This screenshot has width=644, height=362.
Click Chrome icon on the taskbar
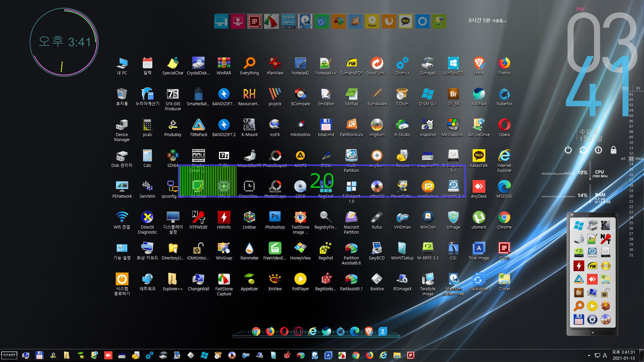356,355
